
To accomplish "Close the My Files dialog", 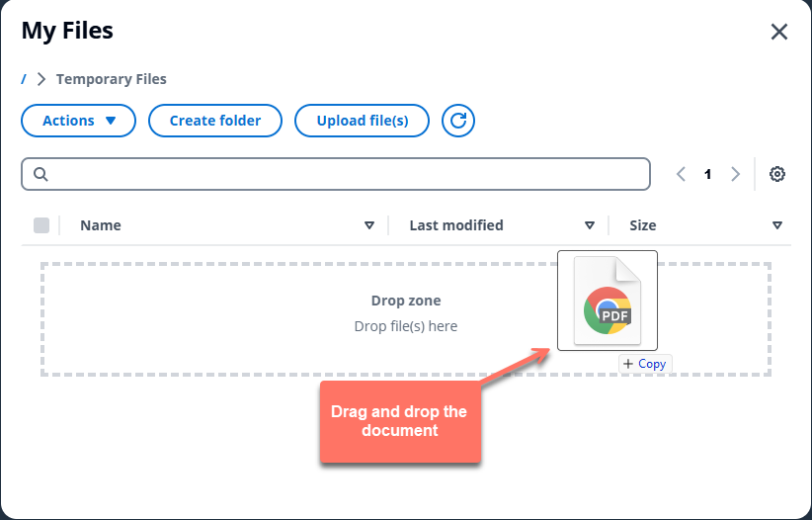I will [x=778, y=32].
